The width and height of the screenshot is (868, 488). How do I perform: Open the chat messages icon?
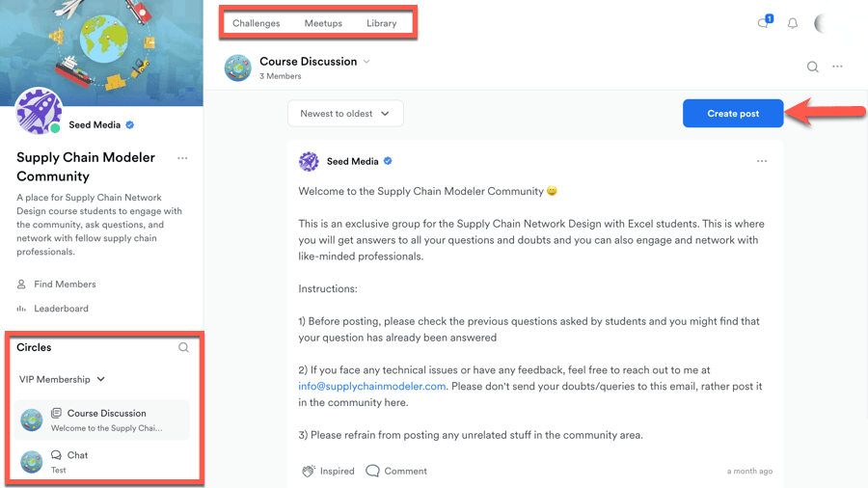click(764, 22)
